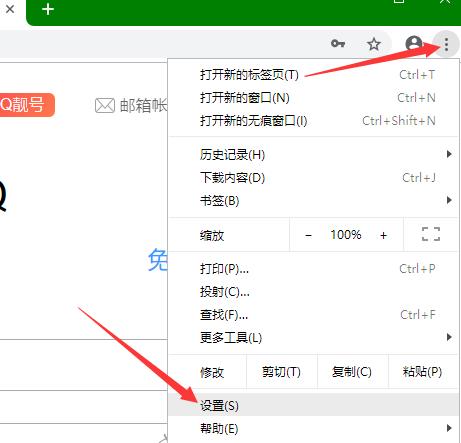Expand the 书签(B) bookmarks submenu
The height and width of the screenshot is (443, 461).
point(313,201)
